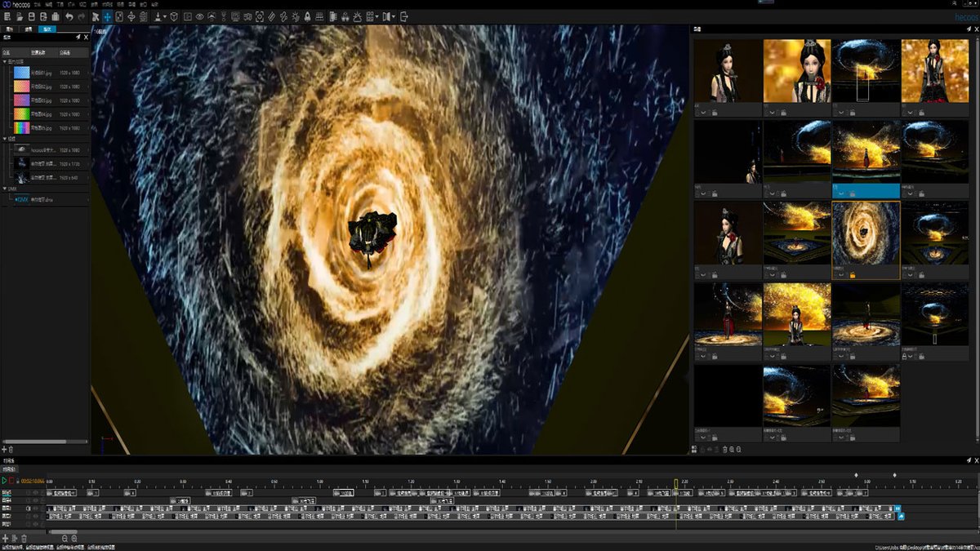Pin the left resource panel

point(78,37)
